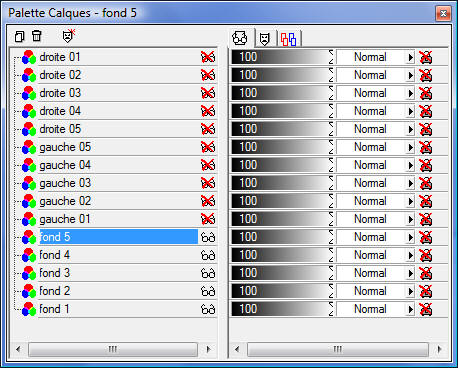Select the fond 2 layer name
The image size is (458, 368).
[x=55, y=291]
